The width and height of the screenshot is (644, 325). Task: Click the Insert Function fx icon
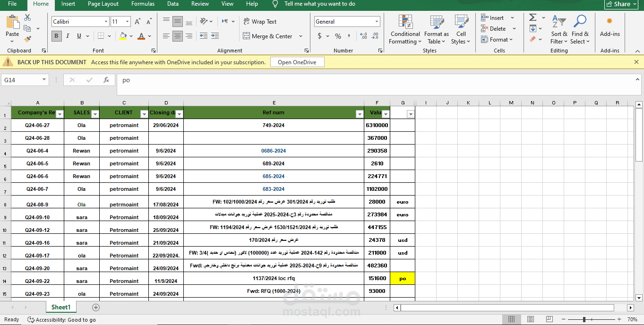tap(106, 80)
